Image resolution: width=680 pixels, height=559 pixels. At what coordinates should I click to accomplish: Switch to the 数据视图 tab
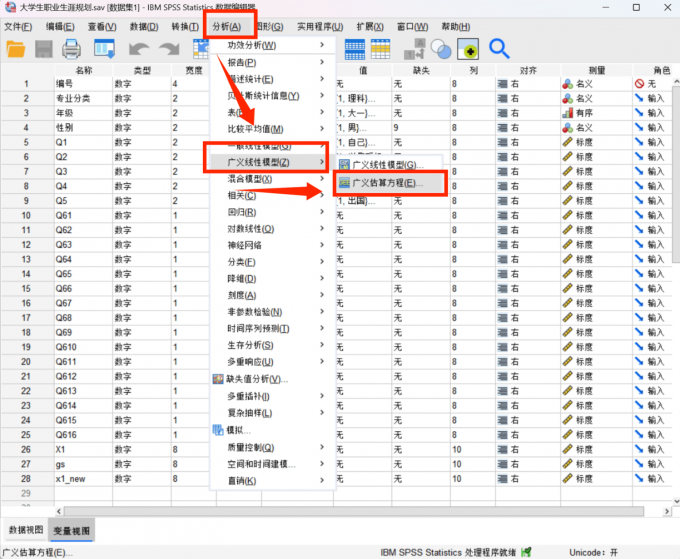[26, 530]
